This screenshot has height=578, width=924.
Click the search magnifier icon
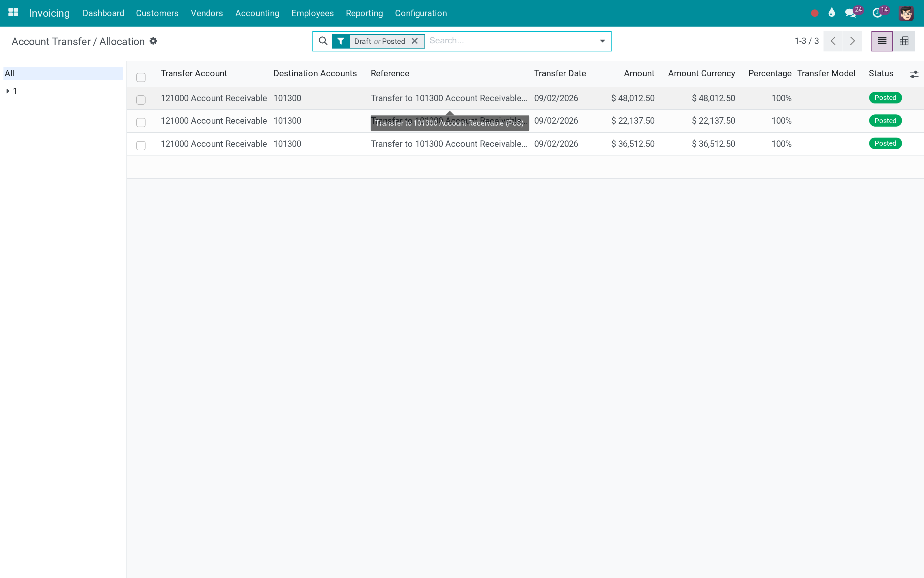323,41
